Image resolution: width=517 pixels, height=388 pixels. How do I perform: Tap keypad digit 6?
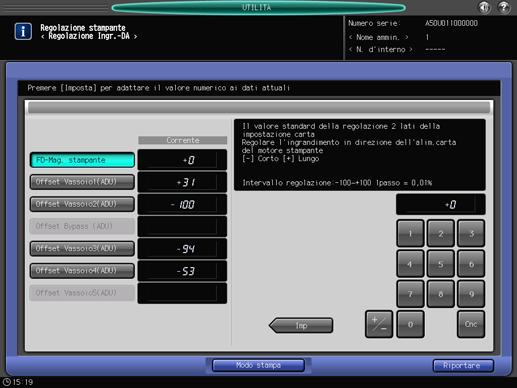(x=471, y=264)
